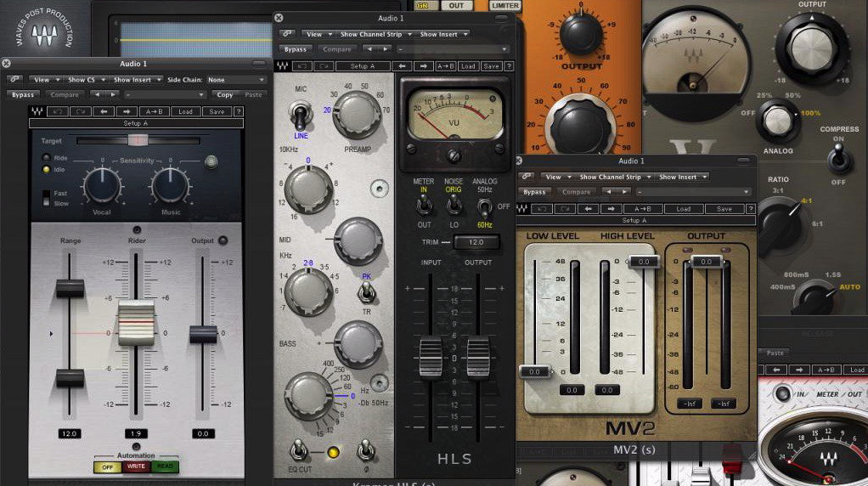868x486 pixels.
Task: Click the TRIM 12.0 value field
Action: coord(476,242)
